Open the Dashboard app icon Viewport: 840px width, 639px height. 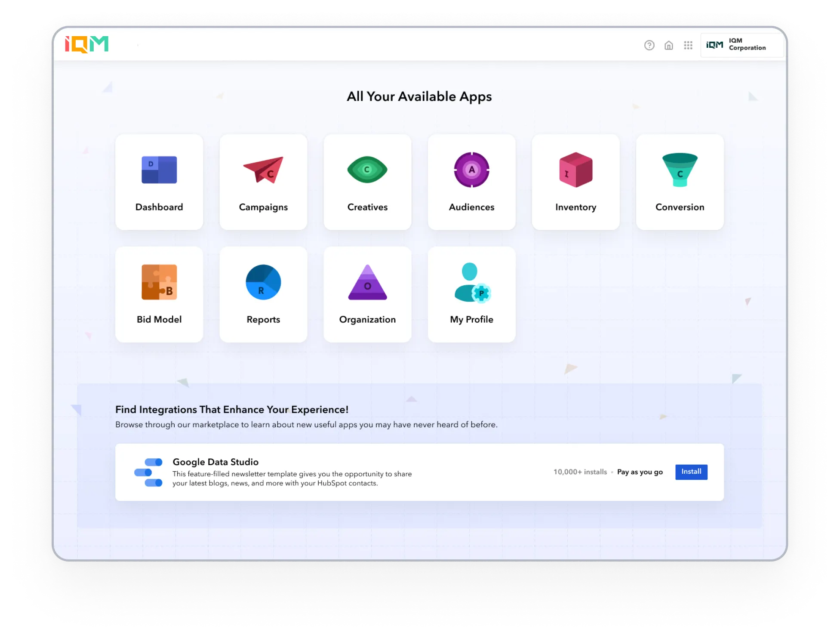[x=159, y=170]
